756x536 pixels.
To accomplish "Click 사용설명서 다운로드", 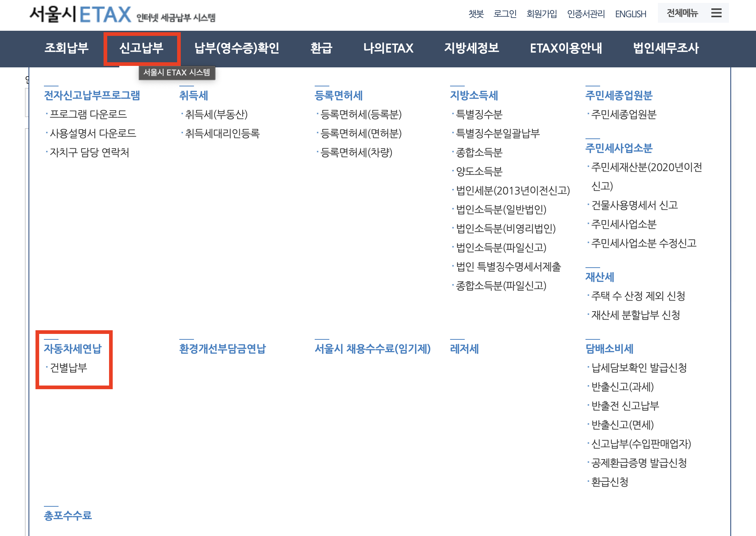I will point(93,133).
